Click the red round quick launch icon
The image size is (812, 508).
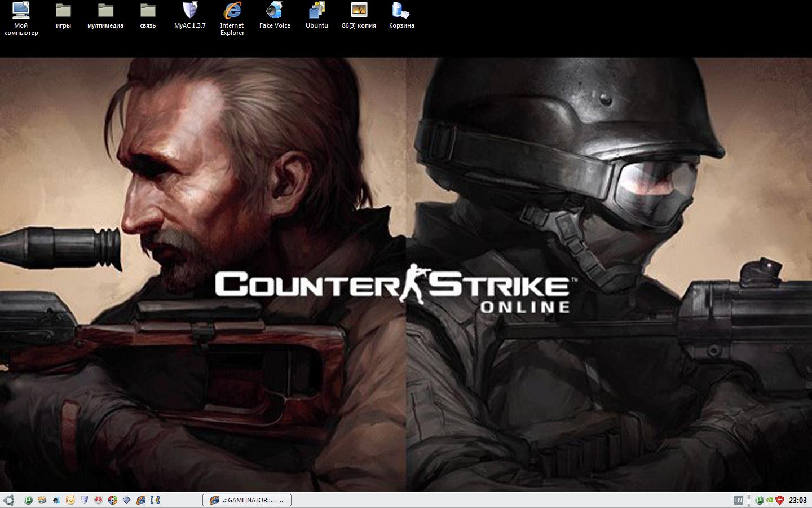(x=99, y=500)
